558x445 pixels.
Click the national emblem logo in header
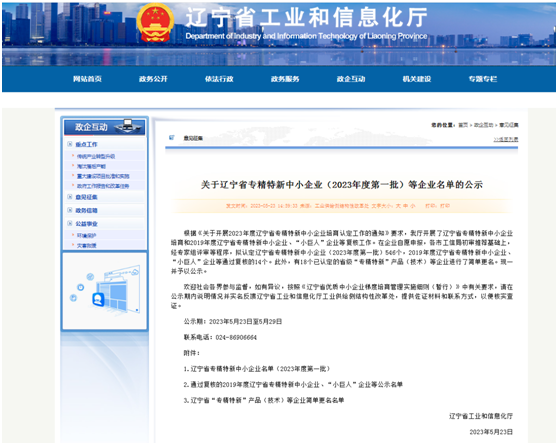click(x=155, y=22)
